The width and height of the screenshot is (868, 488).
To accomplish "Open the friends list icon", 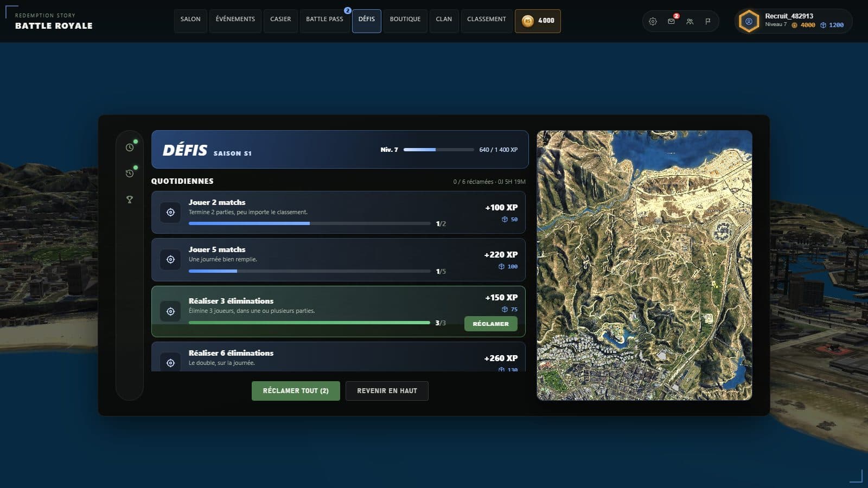I will pyautogui.click(x=690, y=22).
